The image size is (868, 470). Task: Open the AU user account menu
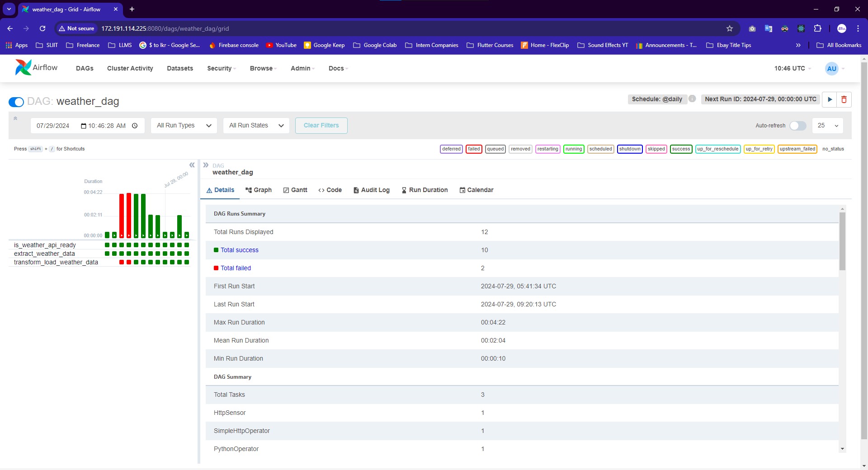click(x=835, y=69)
